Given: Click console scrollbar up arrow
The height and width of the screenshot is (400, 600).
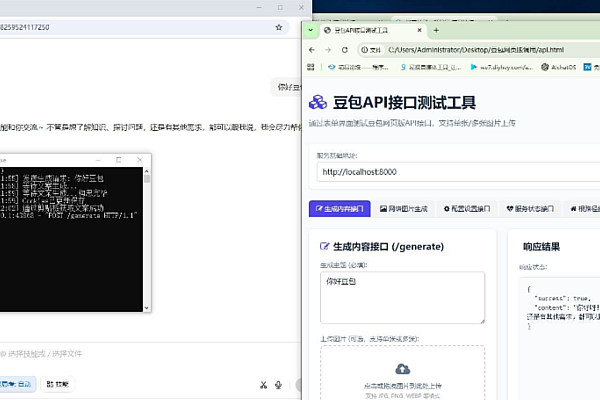Looking at the screenshot, I should (147, 171).
